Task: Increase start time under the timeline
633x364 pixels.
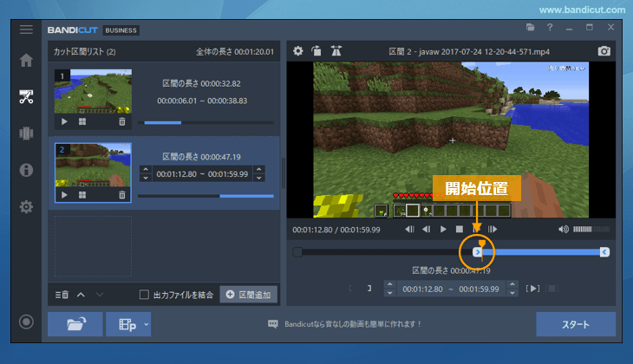Action: [389, 284]
